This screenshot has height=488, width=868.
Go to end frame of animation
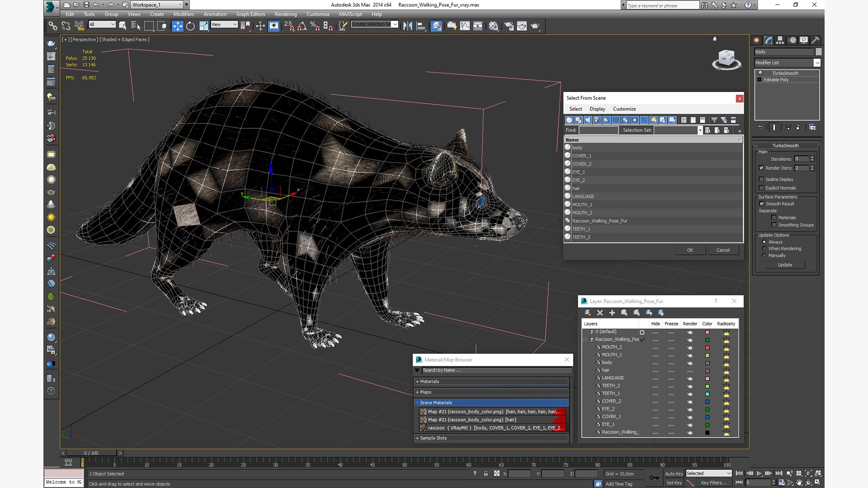tap(779, 474)
